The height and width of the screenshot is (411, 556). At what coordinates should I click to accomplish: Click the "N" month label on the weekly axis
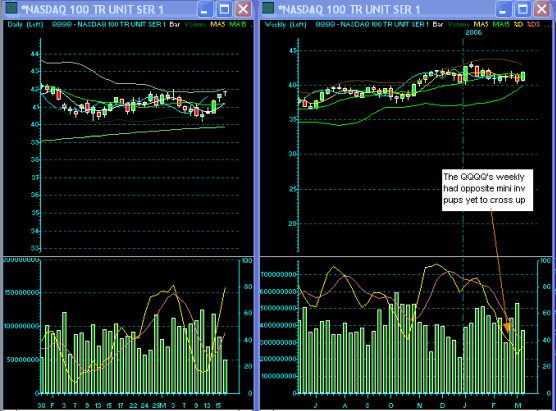(419, 405)
